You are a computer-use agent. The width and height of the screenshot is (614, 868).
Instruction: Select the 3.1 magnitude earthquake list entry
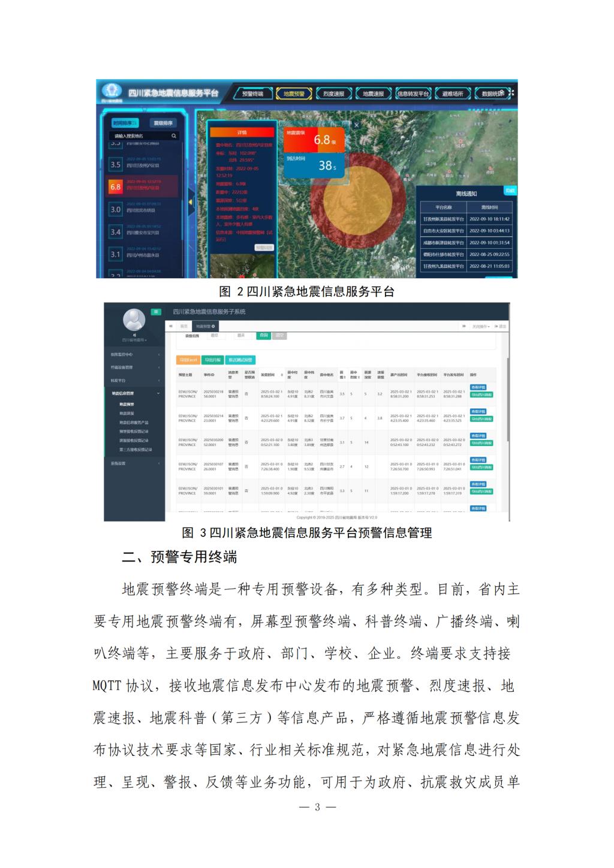click(x=143, y=254)
